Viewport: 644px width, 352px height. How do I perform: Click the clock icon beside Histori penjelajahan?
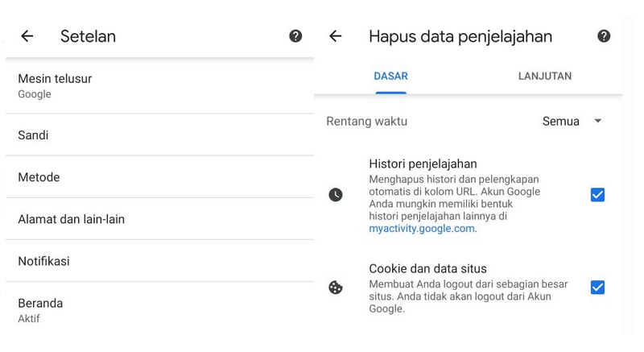click(x=336, y=195)
